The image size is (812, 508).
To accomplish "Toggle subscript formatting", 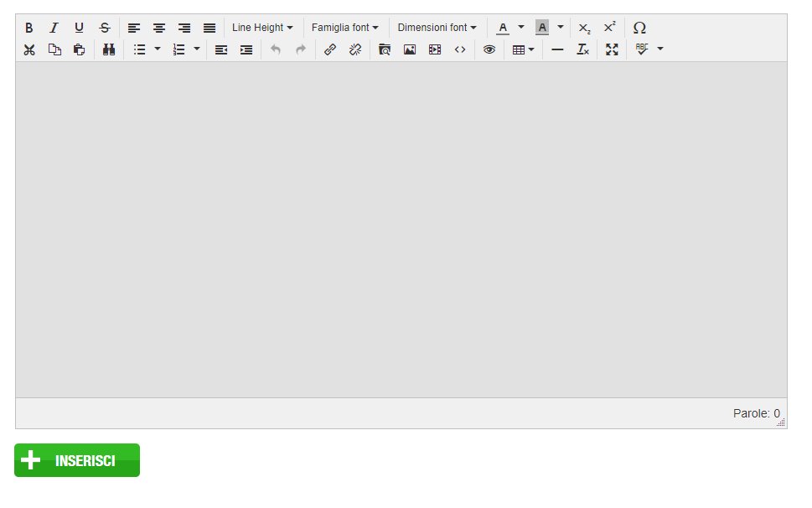I will pyautogui.click(x=584, y=28).
